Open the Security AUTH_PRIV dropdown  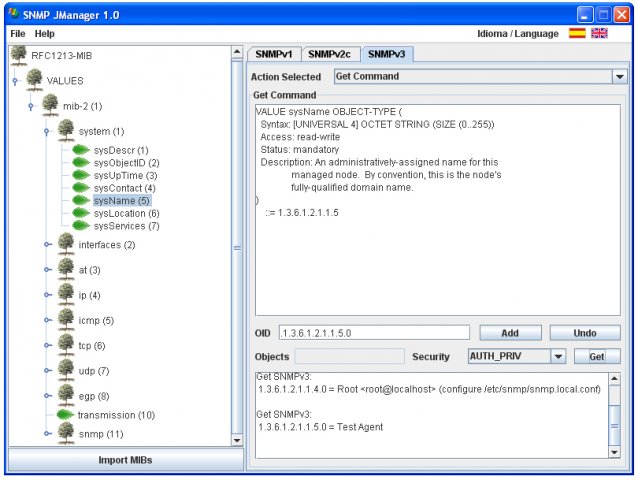click(559, 356)
